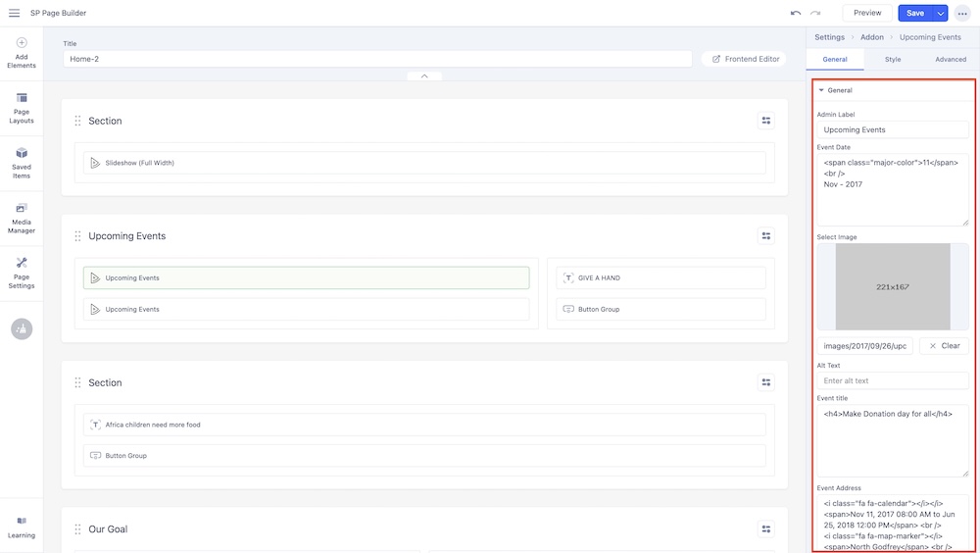Open Add Elements in the sidebar
The width and height of the screenshot is (980, 553).
[x=22, y=53]
